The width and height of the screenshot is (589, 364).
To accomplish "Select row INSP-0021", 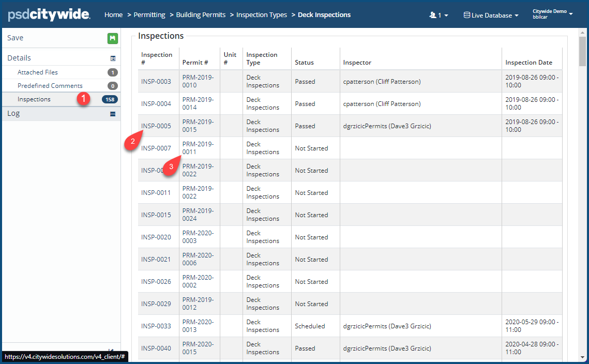I will (x=350, y=259).
